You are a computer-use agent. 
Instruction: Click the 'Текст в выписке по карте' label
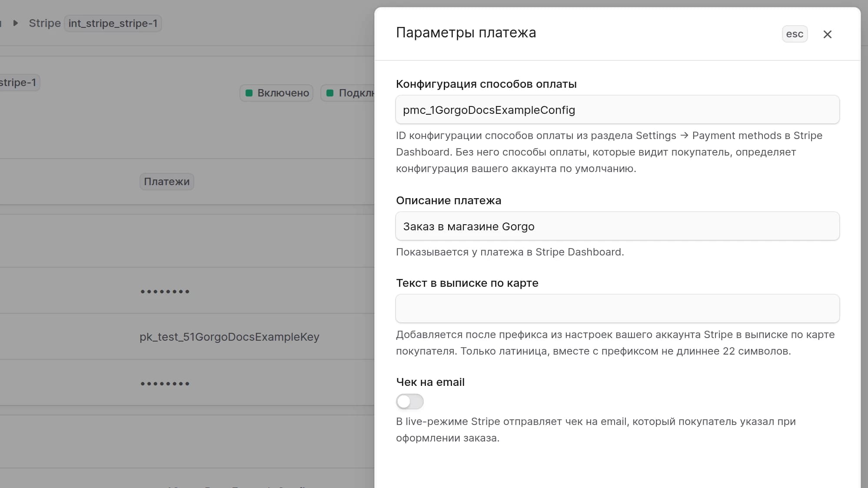coord(467,283)
